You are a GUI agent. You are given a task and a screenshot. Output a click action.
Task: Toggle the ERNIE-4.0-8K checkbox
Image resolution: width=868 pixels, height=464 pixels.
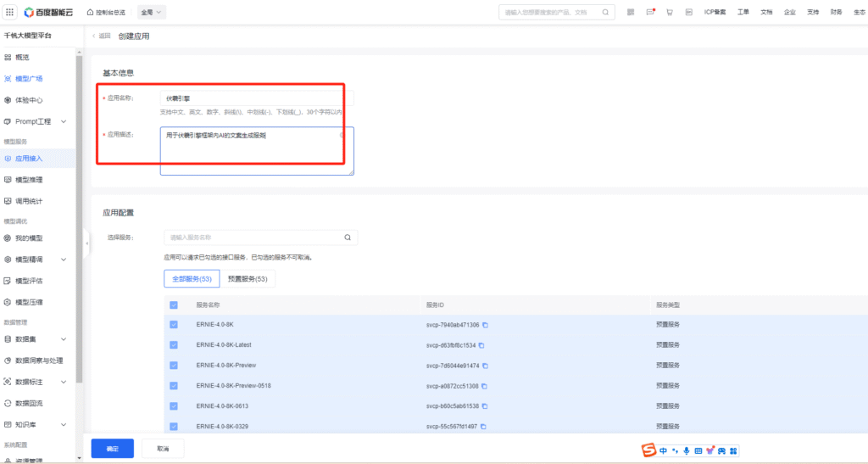tap(174, 325)
